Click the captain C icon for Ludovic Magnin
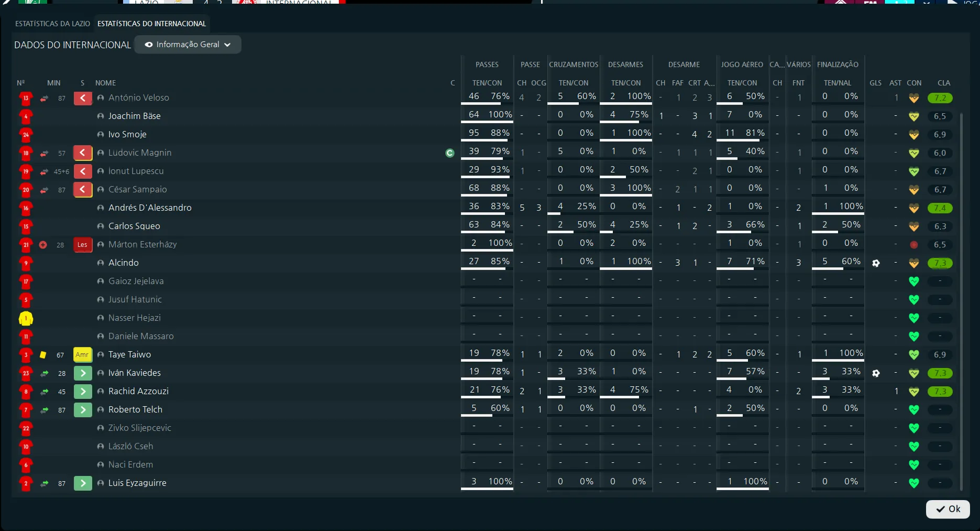The height and width of the screenshot is (531, 980). click(449, 153)
